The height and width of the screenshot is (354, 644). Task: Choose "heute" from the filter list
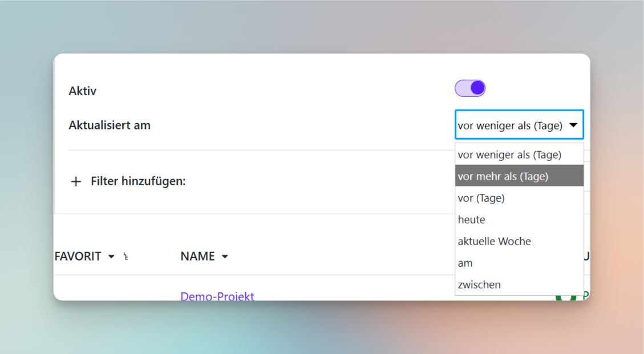[471, 219]
